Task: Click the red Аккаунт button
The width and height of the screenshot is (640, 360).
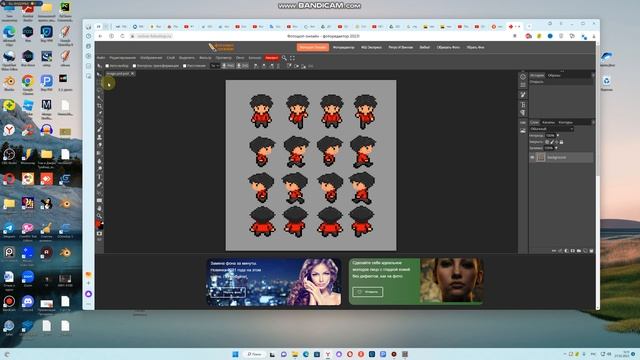Action: click(271, 58)
